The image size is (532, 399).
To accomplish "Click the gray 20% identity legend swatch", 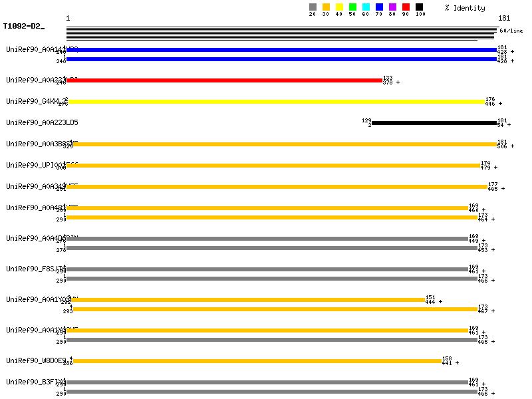I will pyautogui.click(x=313, y=7).
